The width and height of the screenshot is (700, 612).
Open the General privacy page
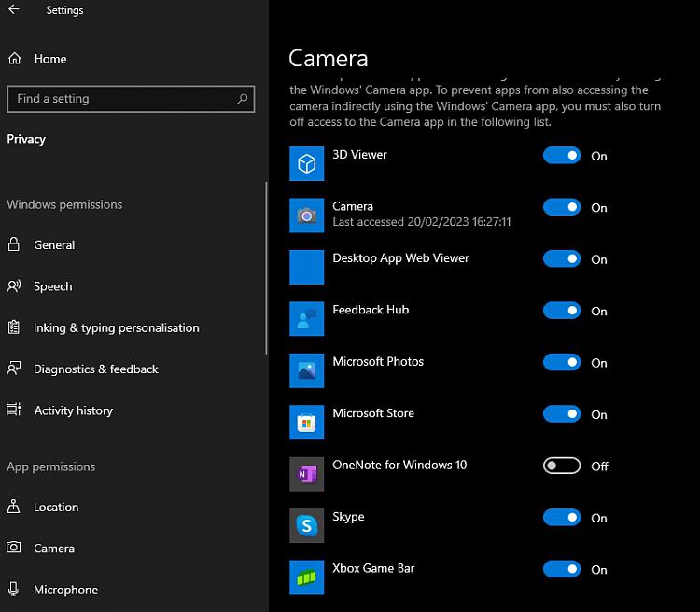coord(54,245)
